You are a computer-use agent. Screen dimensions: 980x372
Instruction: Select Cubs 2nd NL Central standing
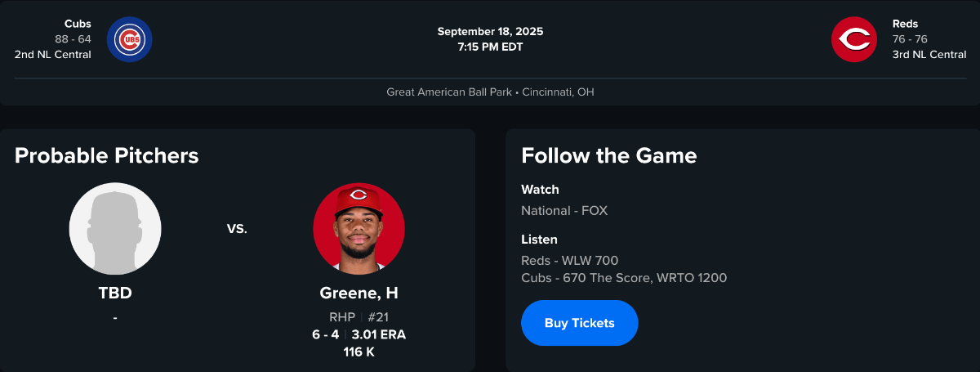pos(53,55)
